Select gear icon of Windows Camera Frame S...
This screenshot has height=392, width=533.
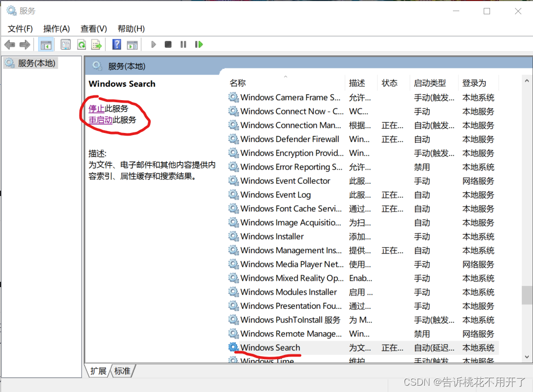point(233,97)
